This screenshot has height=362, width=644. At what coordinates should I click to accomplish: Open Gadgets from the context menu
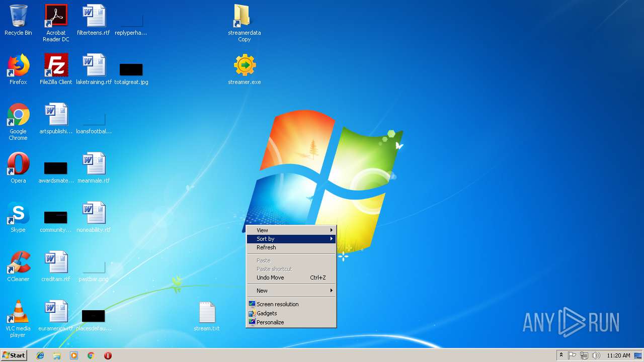[291, 313]
